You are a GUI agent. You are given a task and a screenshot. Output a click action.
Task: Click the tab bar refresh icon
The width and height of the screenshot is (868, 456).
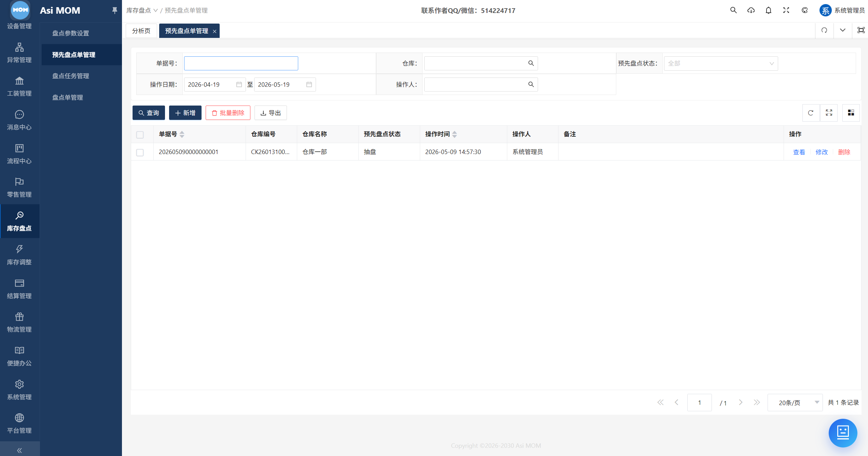pos(824,30)
